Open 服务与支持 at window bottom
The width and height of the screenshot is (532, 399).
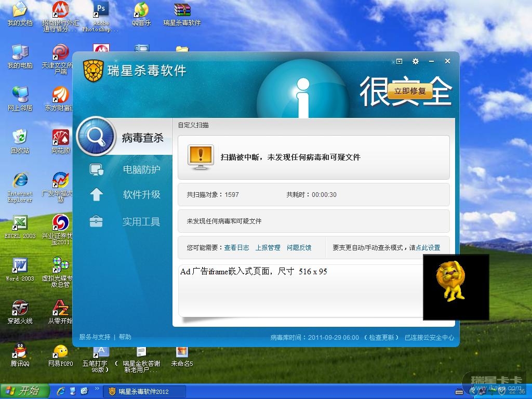click(95, 337)
